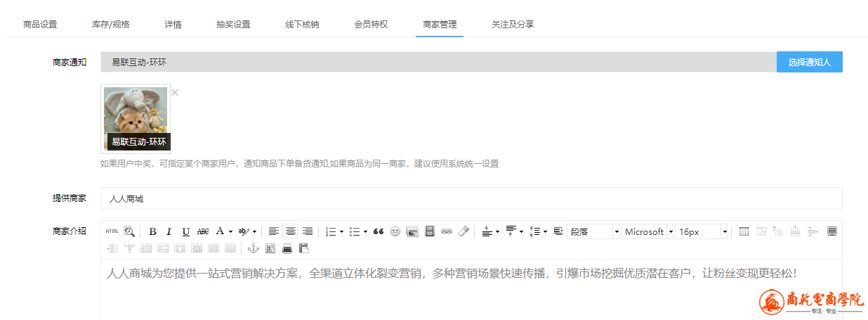The height and width of the screenshot is (320, 868).
Task: Insert a hyperlink using the chain icon
Action: [x=446, y=231]
